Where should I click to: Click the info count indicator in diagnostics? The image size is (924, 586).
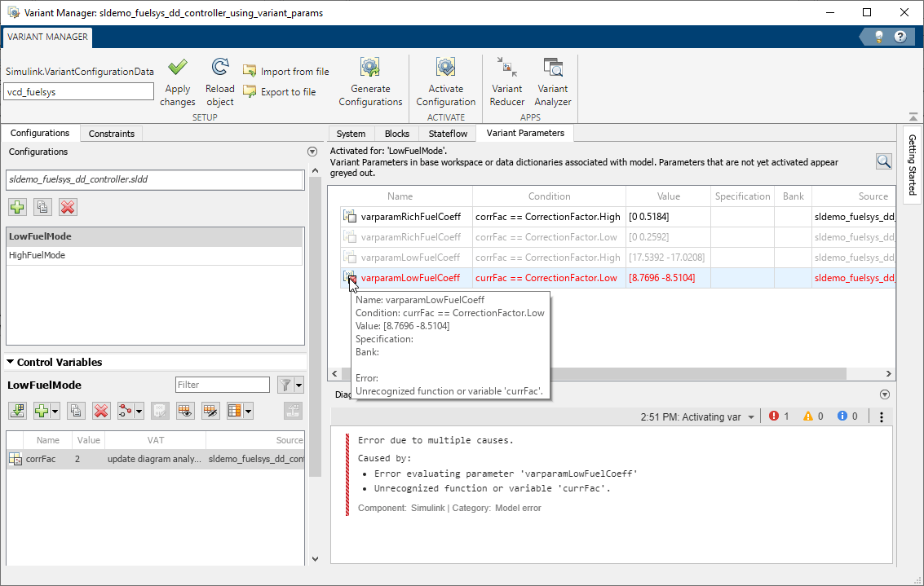[x=847, y=416]
